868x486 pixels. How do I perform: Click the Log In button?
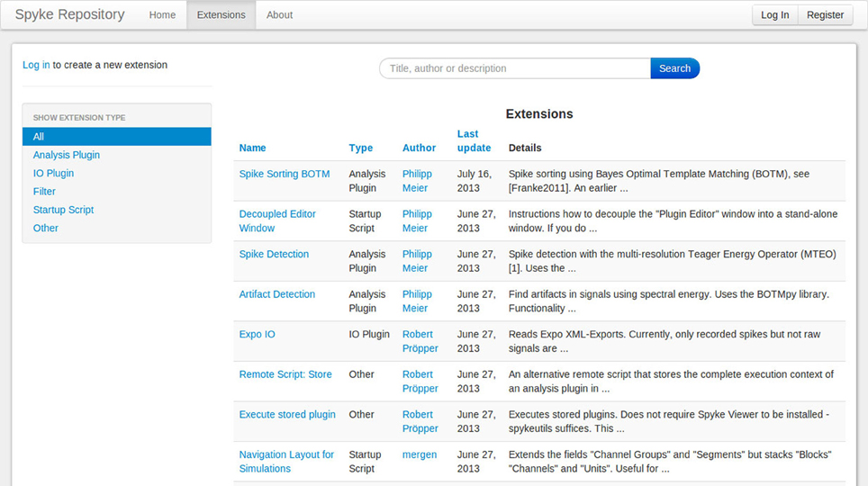pyautogui.click(x=775, y=15)
